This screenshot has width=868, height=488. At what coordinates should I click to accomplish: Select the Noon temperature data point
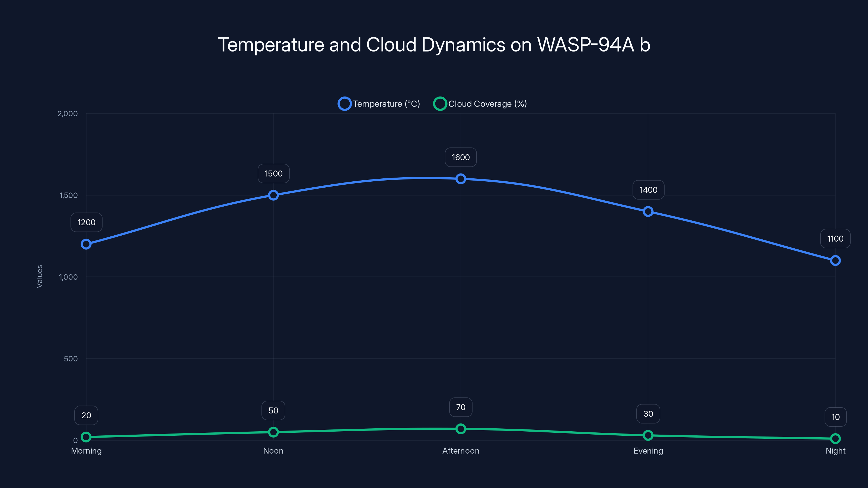(273, 195)
